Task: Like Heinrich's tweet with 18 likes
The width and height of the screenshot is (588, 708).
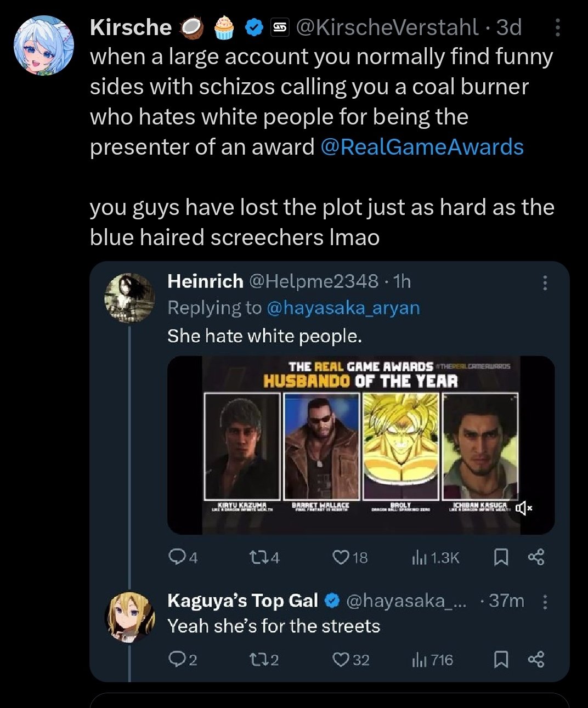Action: (341, 558)
